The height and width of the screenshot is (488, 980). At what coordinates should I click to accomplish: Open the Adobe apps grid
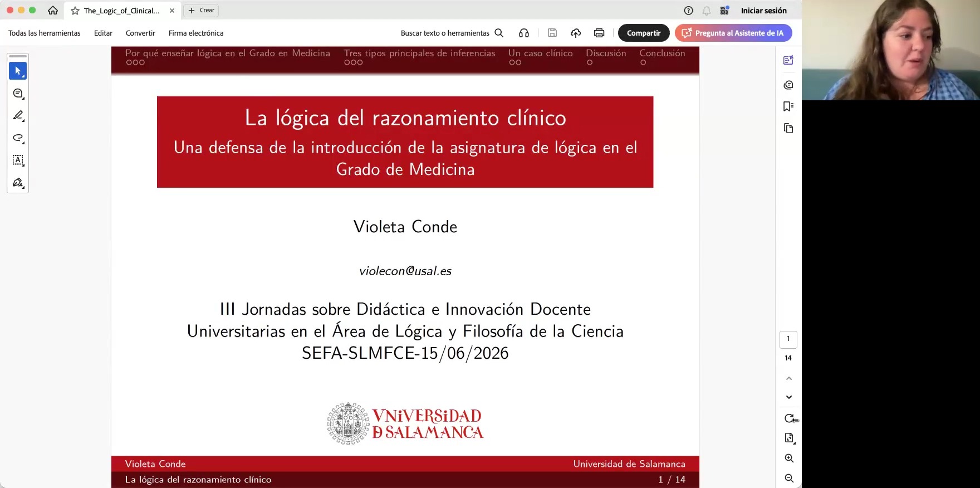[724, 11]
